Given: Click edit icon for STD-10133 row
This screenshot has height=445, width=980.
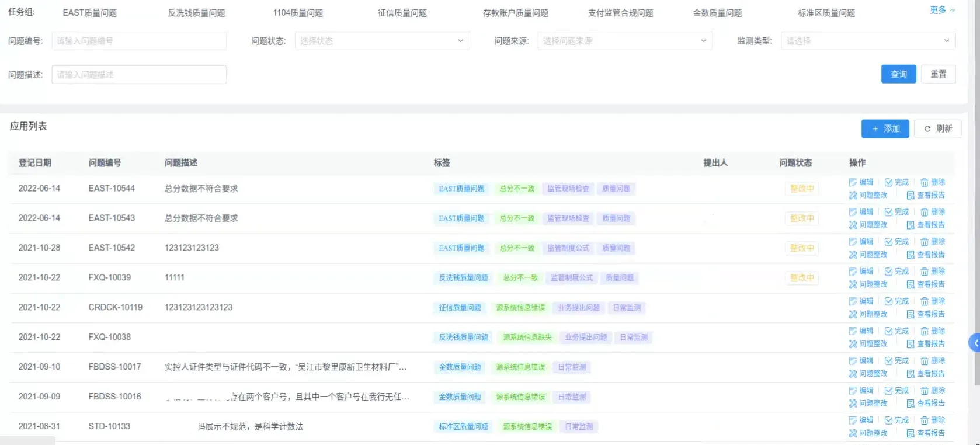Looking at the screenshot, I should [x=853, y=420].
